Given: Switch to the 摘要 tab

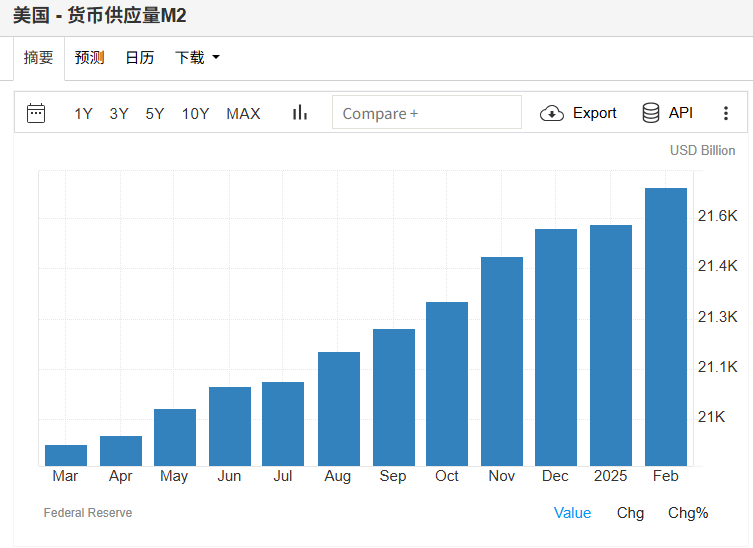Looking at the screenshot, I should (x=38, y=58).
